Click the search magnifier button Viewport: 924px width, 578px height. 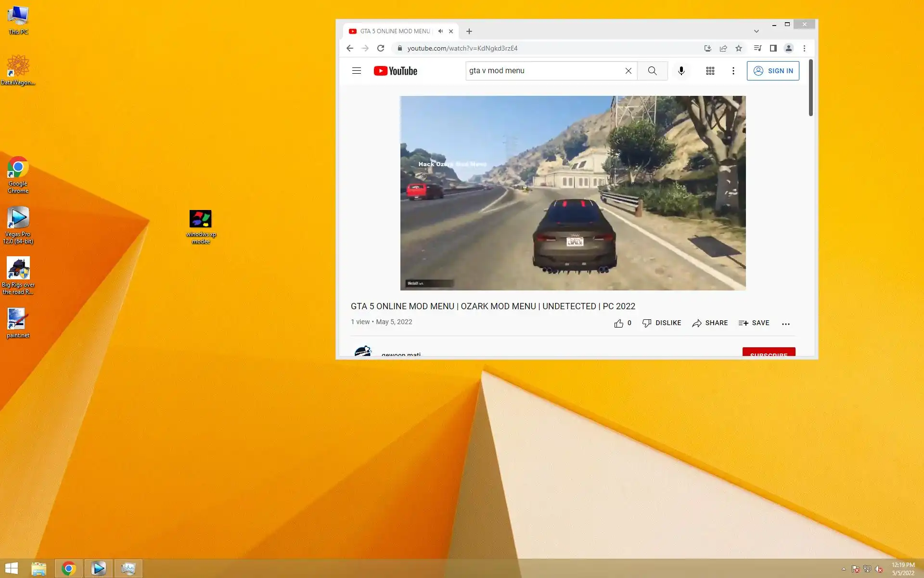click(x=652, y=71)
